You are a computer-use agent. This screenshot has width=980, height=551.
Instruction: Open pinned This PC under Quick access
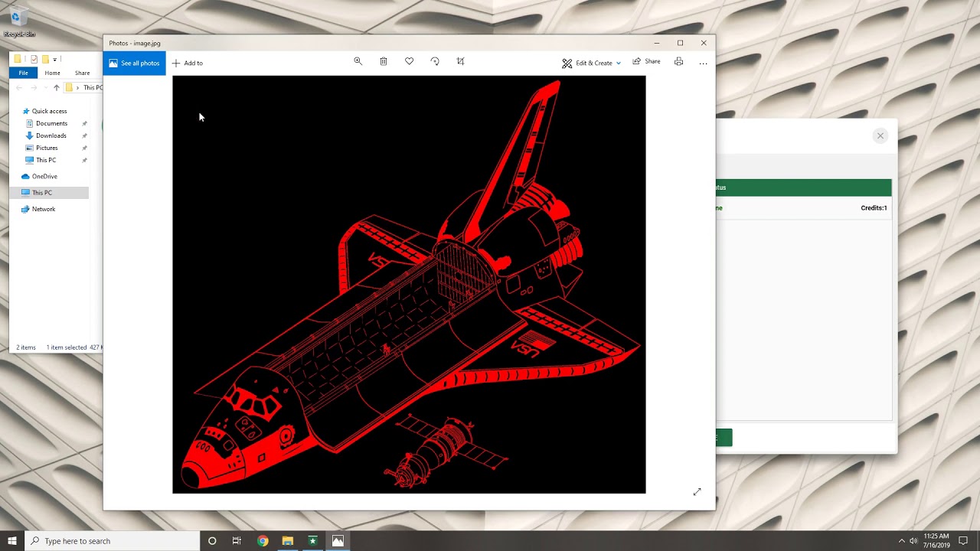click(46, 160)
